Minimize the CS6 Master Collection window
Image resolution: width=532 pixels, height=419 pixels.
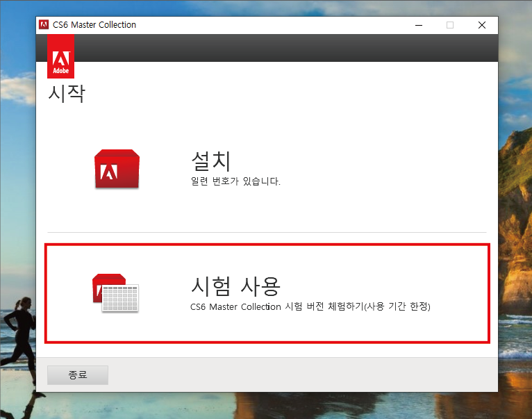click(419, 25)
